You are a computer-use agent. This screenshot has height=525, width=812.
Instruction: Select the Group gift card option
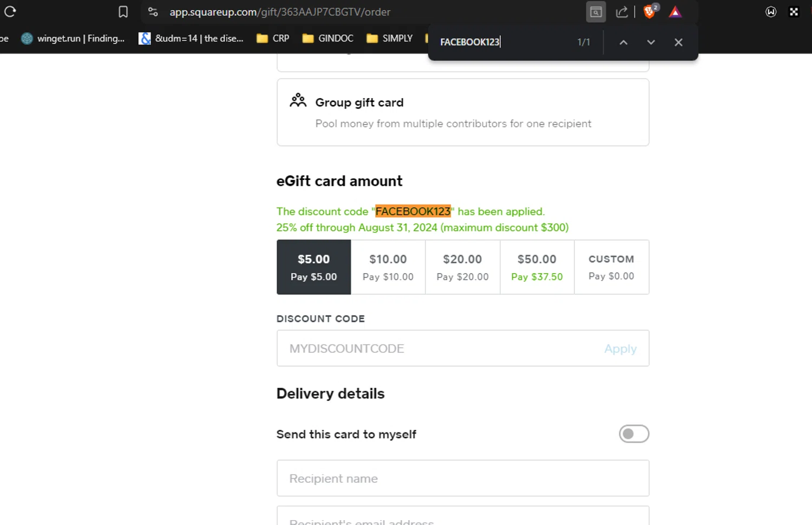[463, 112]
